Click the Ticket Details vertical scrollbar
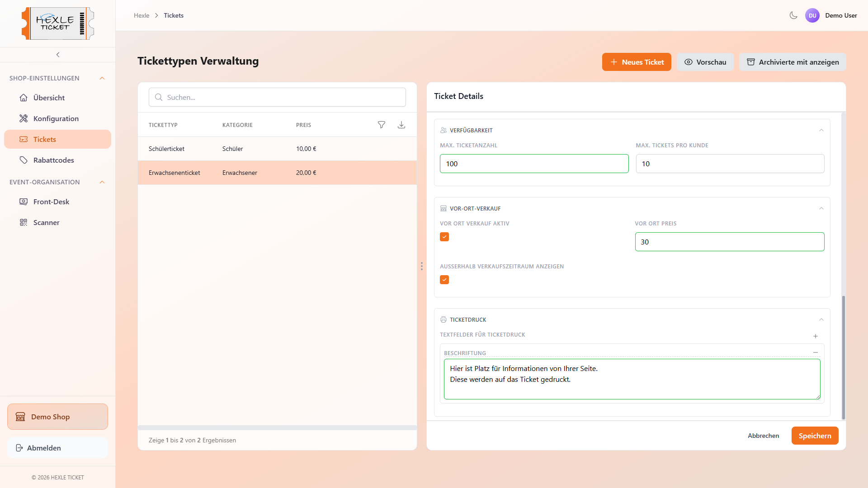The width and height of the screenshot is (868, 488). [843, 357]
